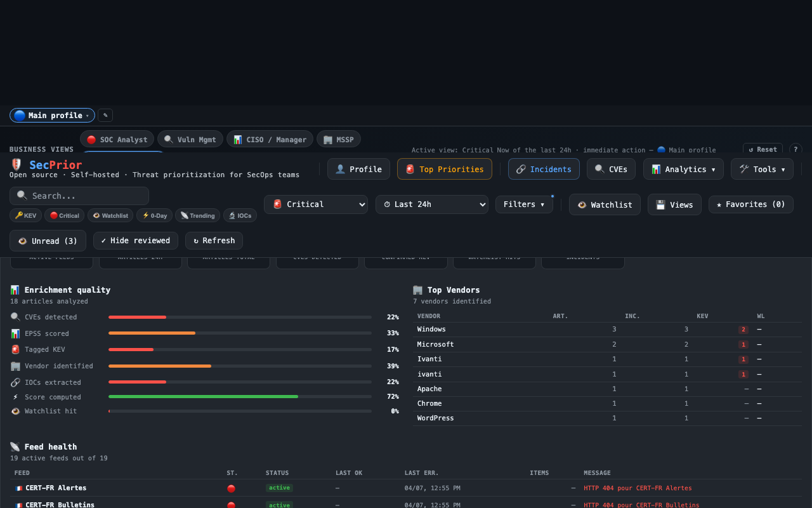The image size is (812, 508).
Task: Toggle the Hide reviewed filter
Action: pos(136,241)
